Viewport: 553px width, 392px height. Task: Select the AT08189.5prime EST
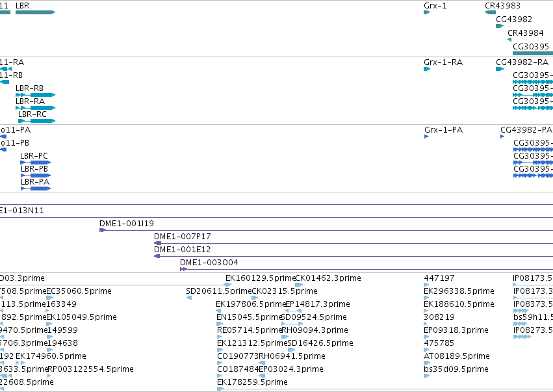[427, 363]
